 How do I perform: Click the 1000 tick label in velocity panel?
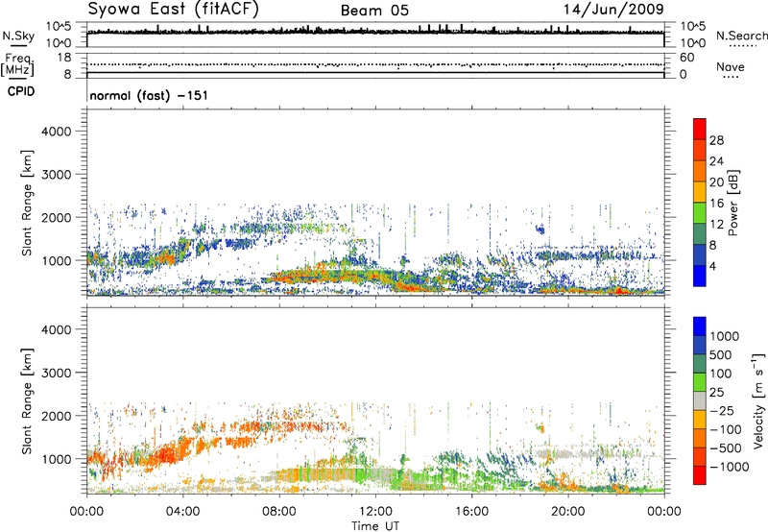(56, 459)
